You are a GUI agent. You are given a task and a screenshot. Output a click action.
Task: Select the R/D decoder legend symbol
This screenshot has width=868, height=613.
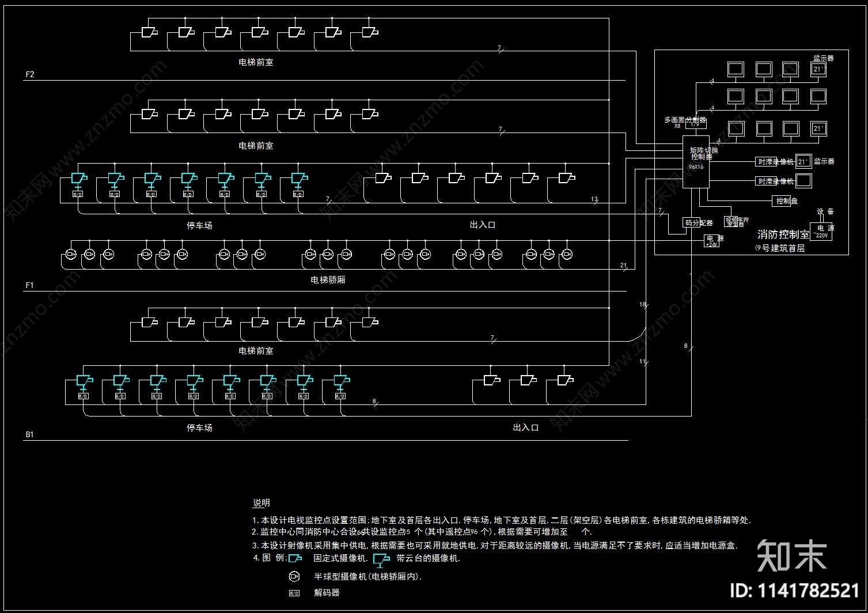(294, 593)
